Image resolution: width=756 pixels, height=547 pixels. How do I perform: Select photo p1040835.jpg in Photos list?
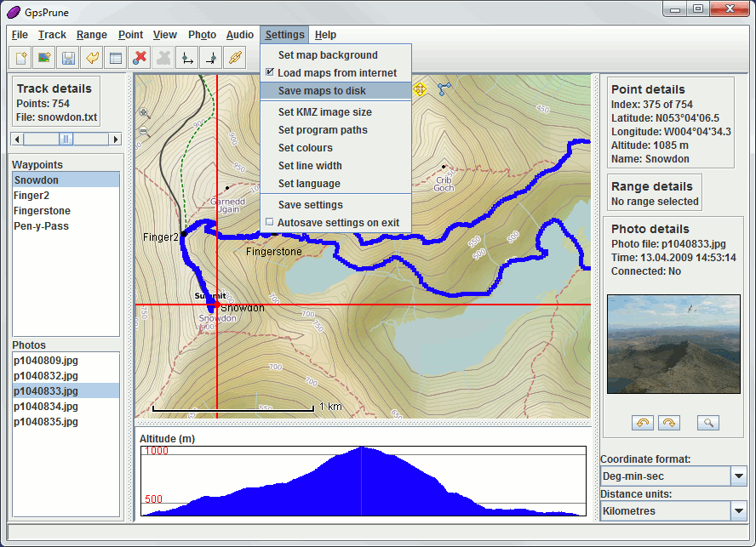[x=46, y=422]
